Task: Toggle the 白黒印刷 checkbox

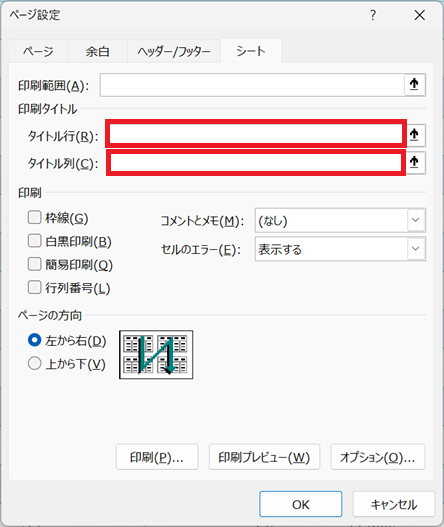Action: tap(34, 241)
